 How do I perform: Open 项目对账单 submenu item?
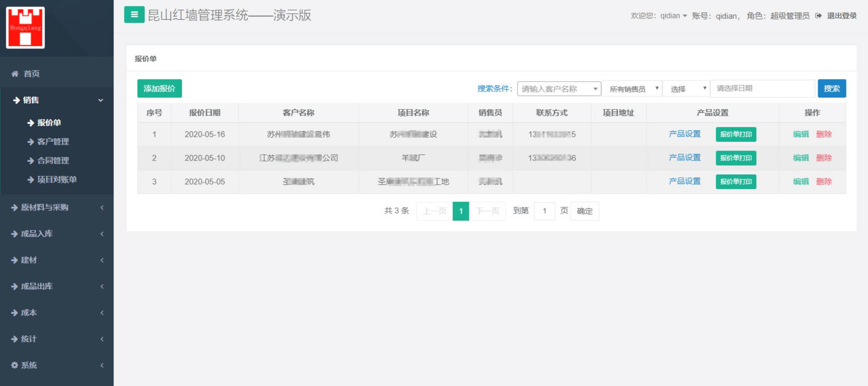(57, 180)
